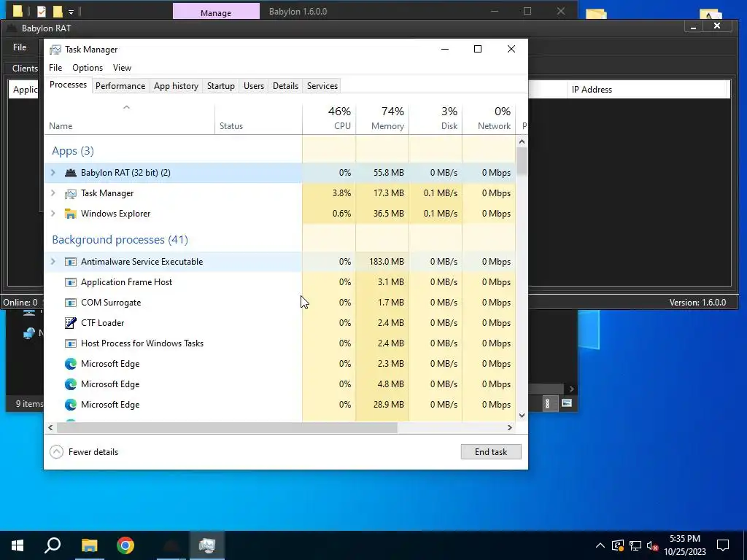Click the vertical scrollbar up arrow
This screenshot has height=560, width=747.
pyautogui.click(x=522, y=141)
